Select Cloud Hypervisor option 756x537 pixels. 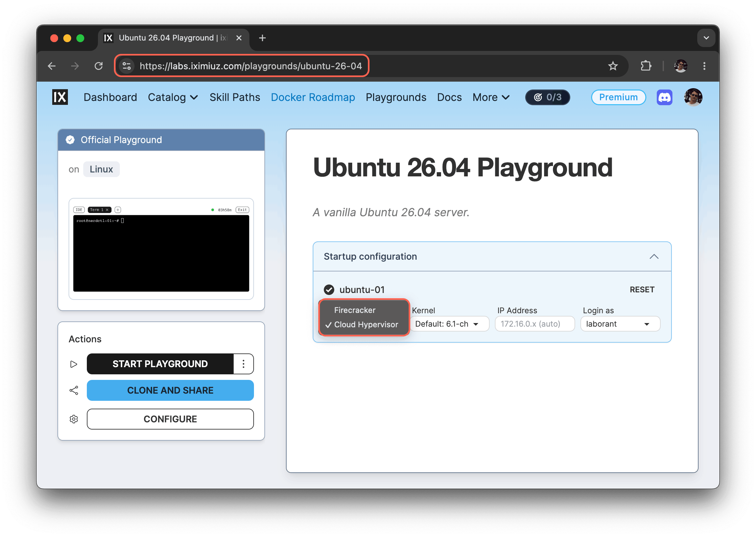pos(364,325)
